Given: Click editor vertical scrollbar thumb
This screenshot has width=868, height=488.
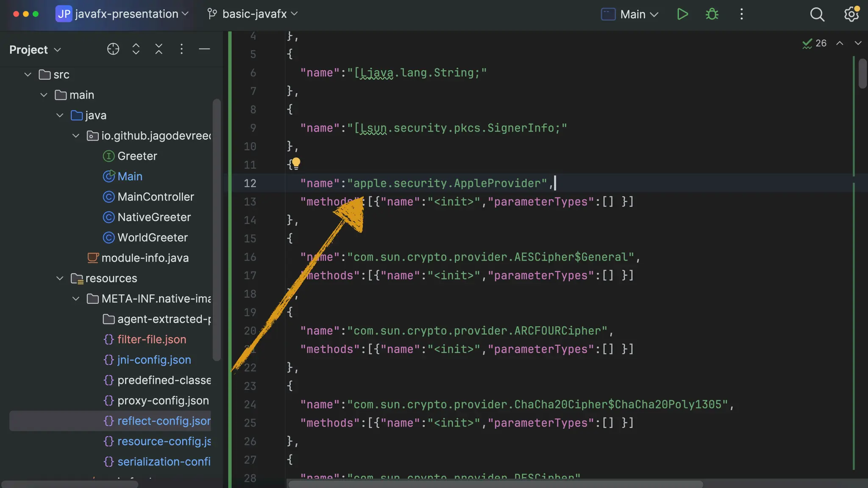Looking at the screenshot, I should point(862,74).
